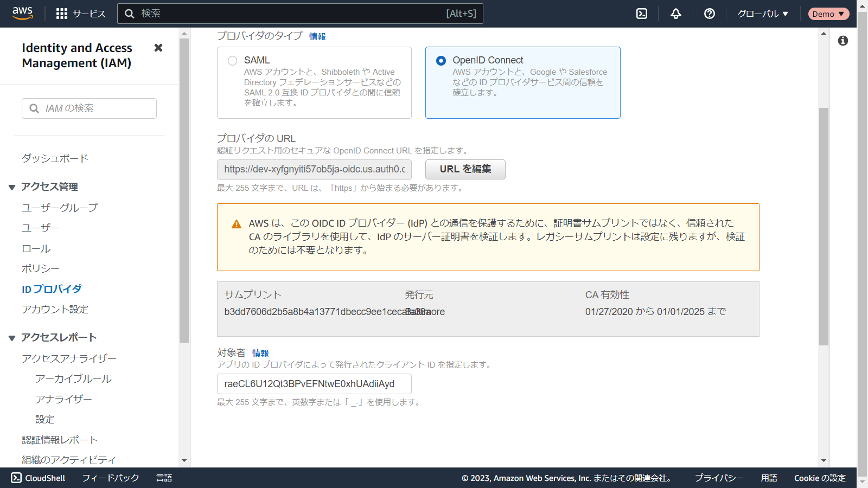Image resolution: width=868 pixels, height=488 pixels.
Task: Open ポリシー in the sidebar
Action: click(x=40, y=268)
